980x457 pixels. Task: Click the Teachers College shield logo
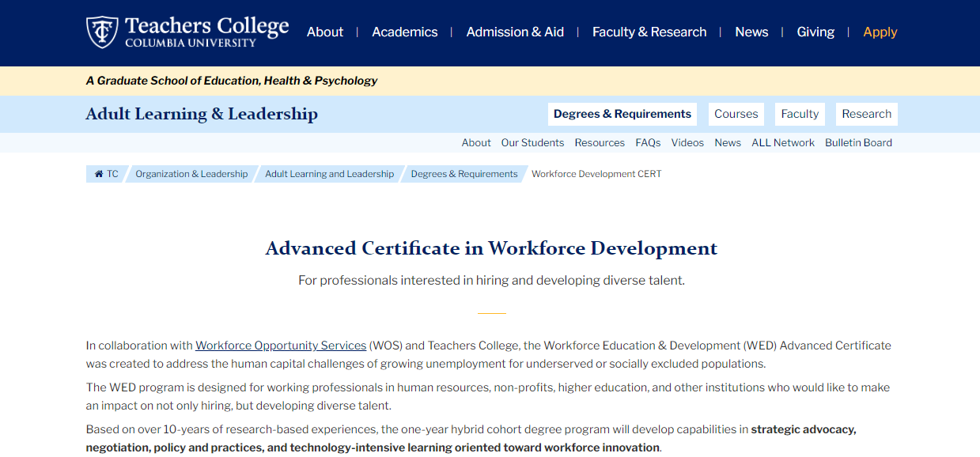click(102, 32)
